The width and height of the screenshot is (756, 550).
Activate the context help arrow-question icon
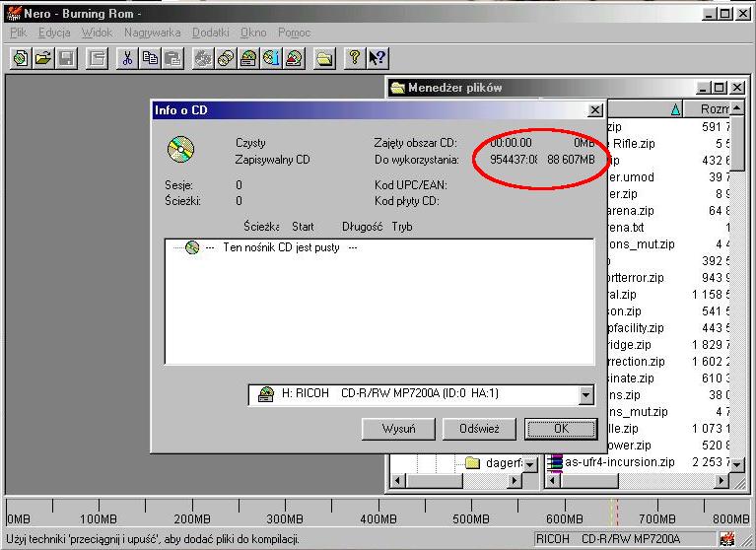[x=378, y=59]
